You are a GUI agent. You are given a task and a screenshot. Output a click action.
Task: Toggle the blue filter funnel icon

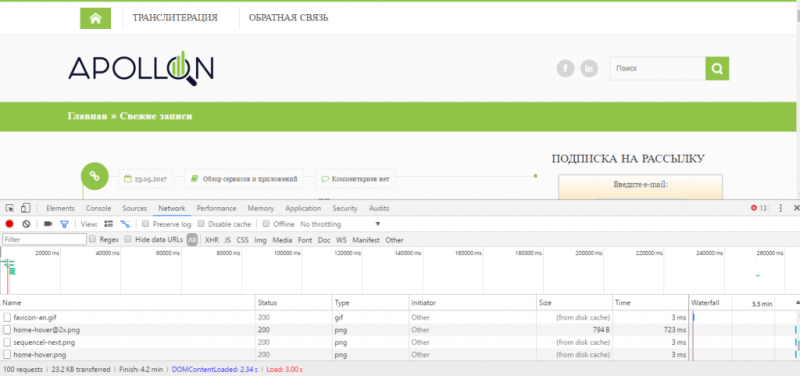coord(64,224)
